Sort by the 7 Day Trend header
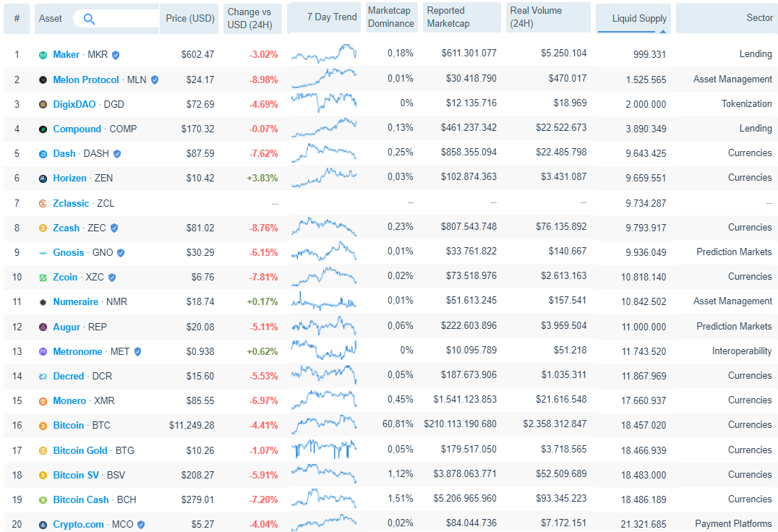 tap(324, 17)
